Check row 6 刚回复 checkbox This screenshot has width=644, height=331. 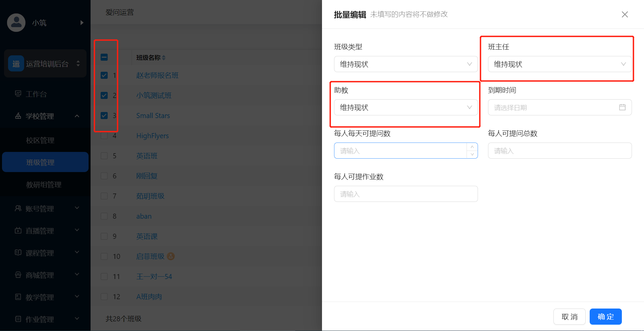(x=104, y=176)
